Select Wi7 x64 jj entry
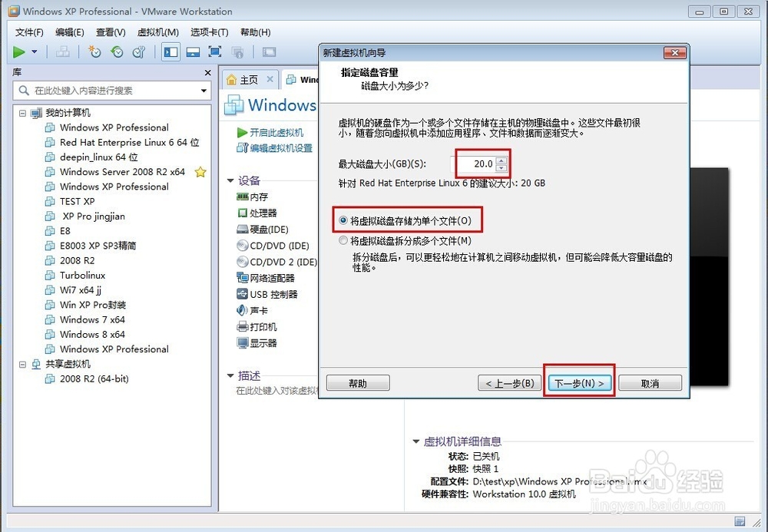Screen dimensions: 768x532 pos(81,290)
